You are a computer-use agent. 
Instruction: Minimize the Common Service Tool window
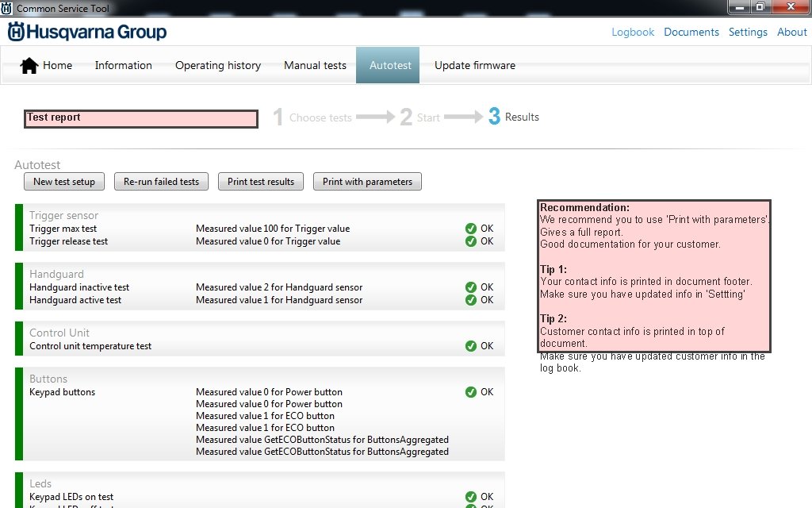pos(740,6)
